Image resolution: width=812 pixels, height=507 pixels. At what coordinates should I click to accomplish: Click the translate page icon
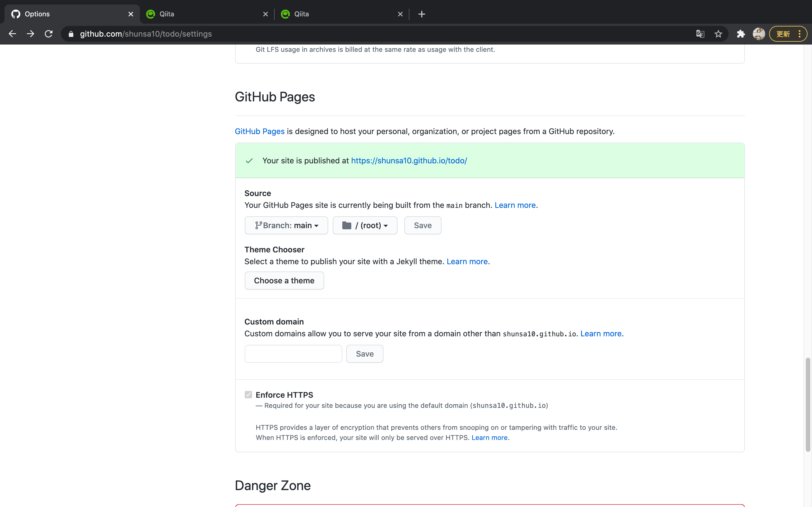(x=700, y=33)
